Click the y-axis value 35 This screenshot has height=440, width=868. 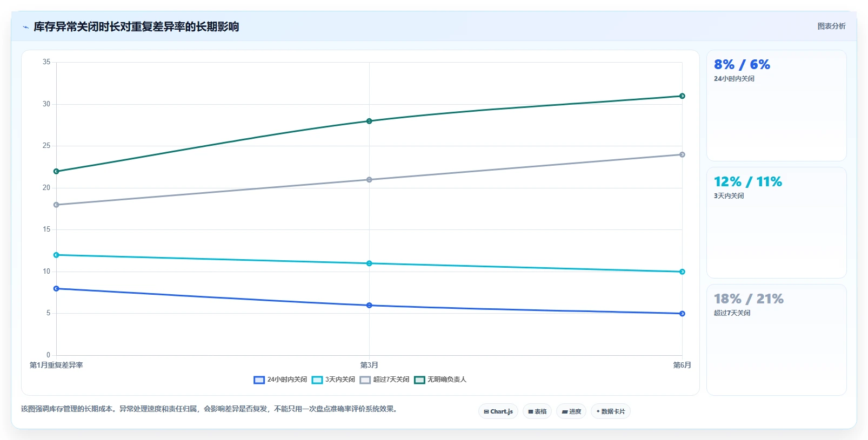[46, 62]
